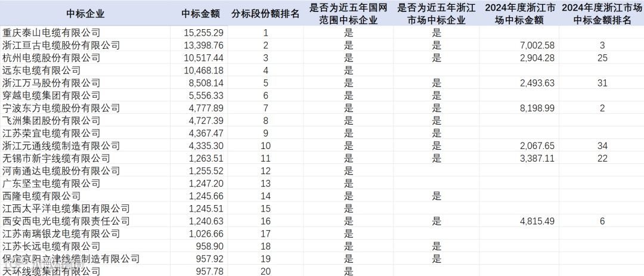The height and width of the screenshot is (276, 644).
Task: Click the cell 杭州电缆股份有限公司
Action: (51, 57)
